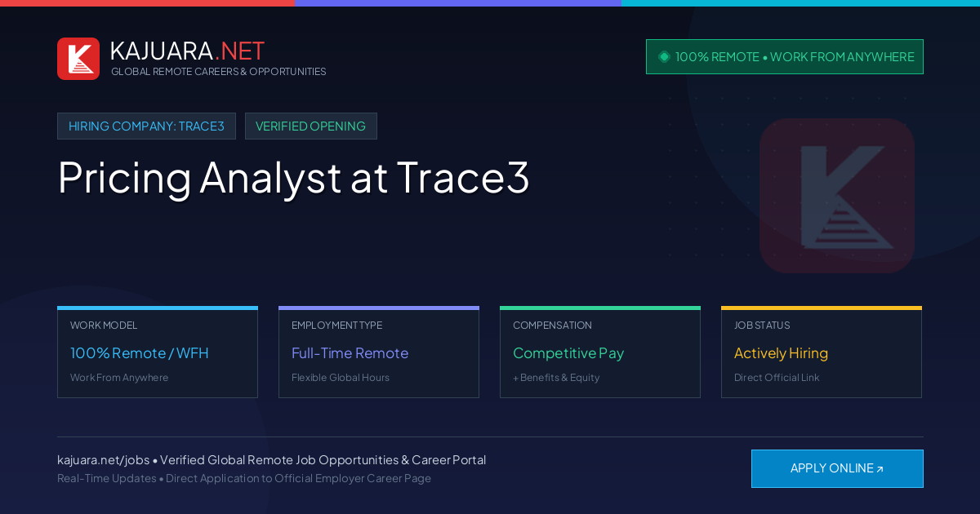The image size is (980, 514).
Task: Click the KAJUARA.NET site title
Action: 187,51
